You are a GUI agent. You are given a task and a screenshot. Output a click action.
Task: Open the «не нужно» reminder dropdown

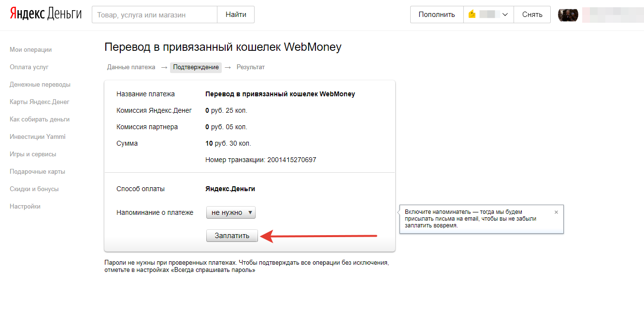(x=231, y=212)
